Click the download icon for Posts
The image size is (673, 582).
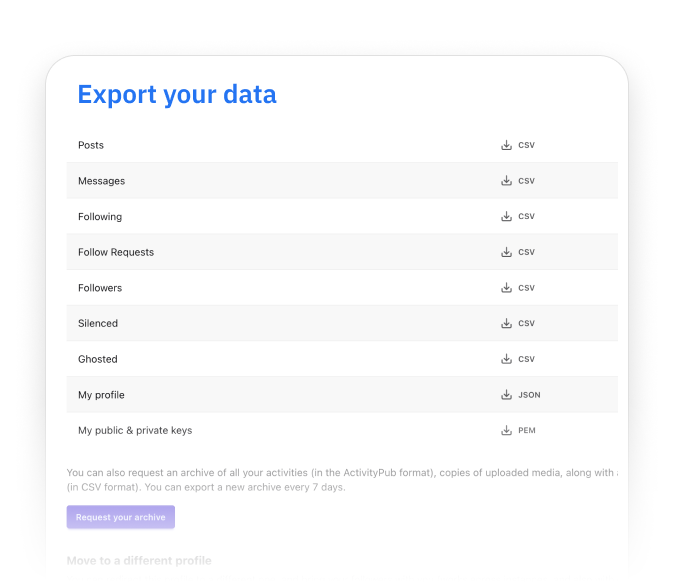click(x=506, y=145)
